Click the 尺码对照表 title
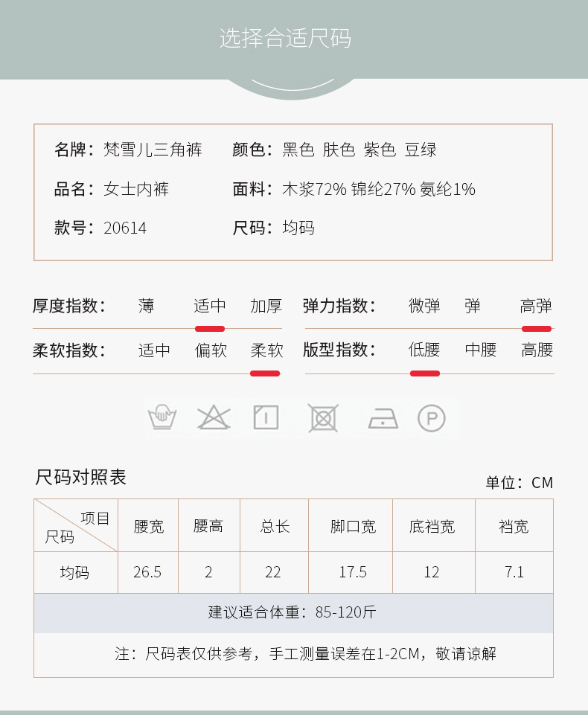 tap(80, 478)
